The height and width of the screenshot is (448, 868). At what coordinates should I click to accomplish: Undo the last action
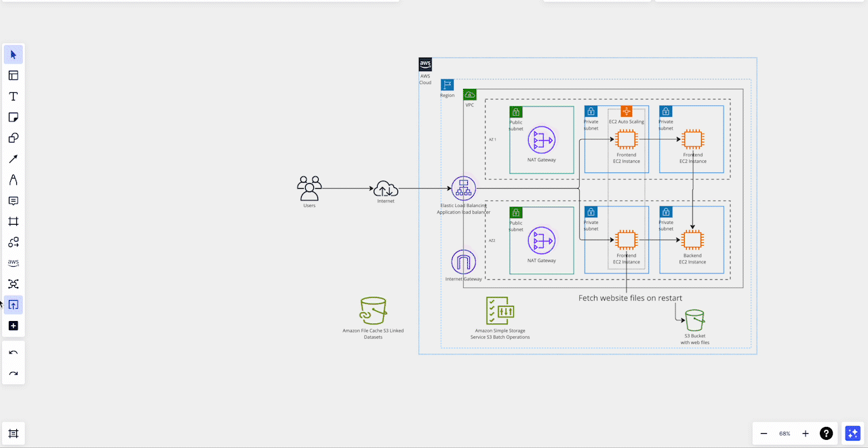(x=14, y=352)
